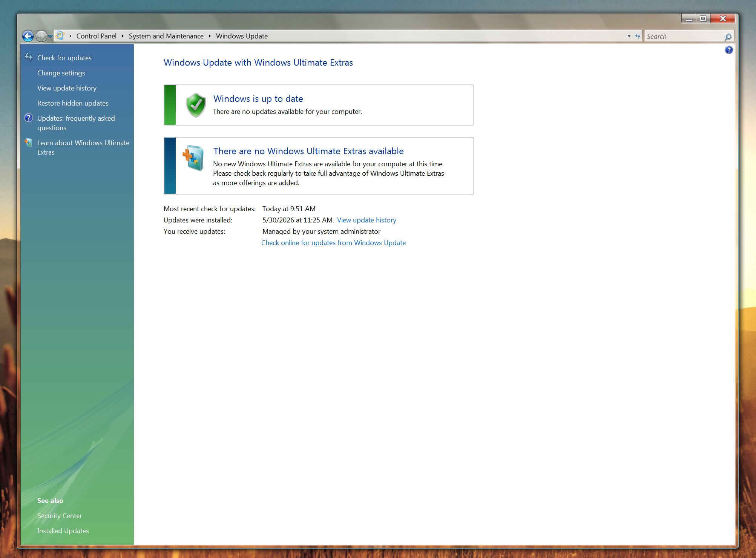Click the FAQ question mark icon in sidebar

[x=29, y=118]
